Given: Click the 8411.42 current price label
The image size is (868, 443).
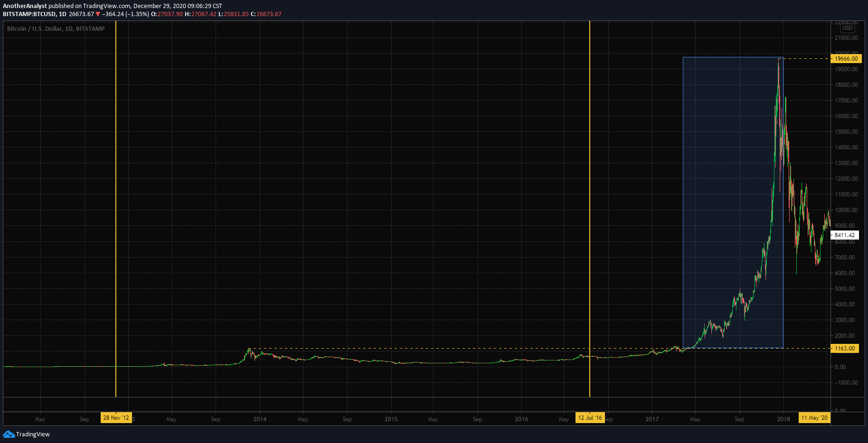Looking at the screenshot, I should [x=845, y=235].
